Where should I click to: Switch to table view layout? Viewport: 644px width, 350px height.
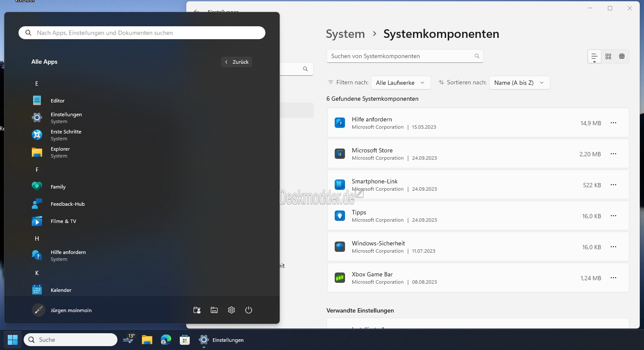click(622, 56)
